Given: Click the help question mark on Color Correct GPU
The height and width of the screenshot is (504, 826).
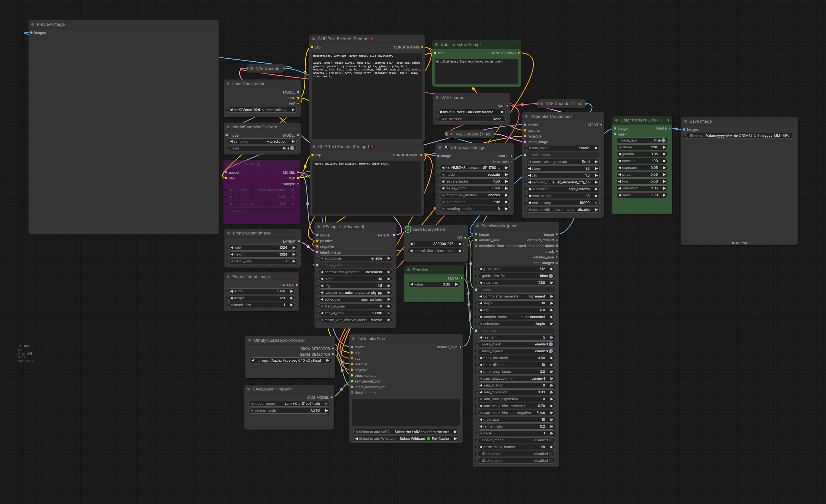Looking at the screenshot, I should (x=668, y=120).
